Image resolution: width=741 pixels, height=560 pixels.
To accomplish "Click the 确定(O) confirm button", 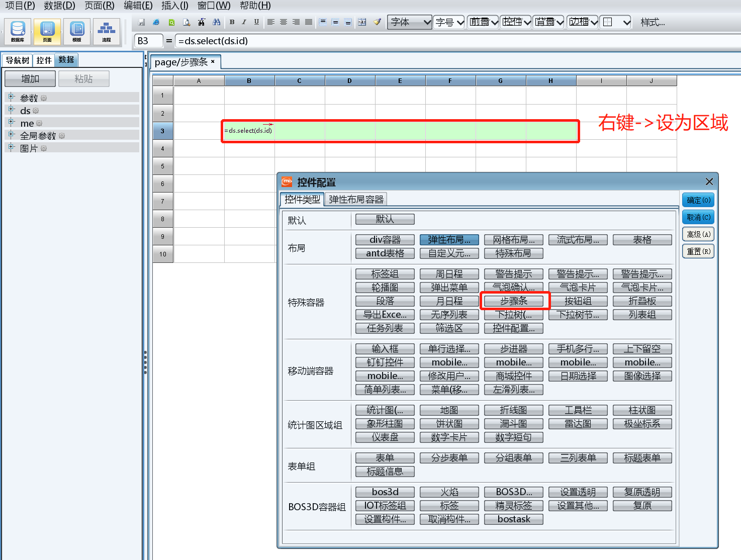I will click(x=698, y=200).
